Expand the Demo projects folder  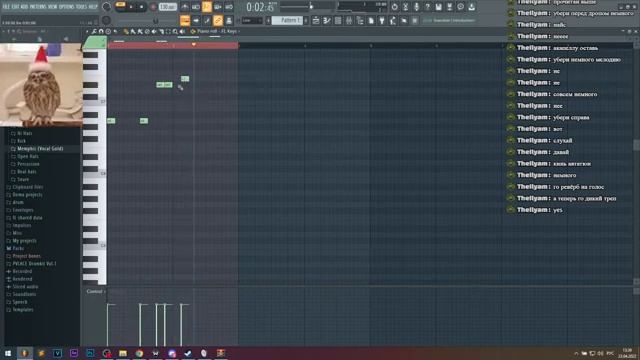(27, 195)
